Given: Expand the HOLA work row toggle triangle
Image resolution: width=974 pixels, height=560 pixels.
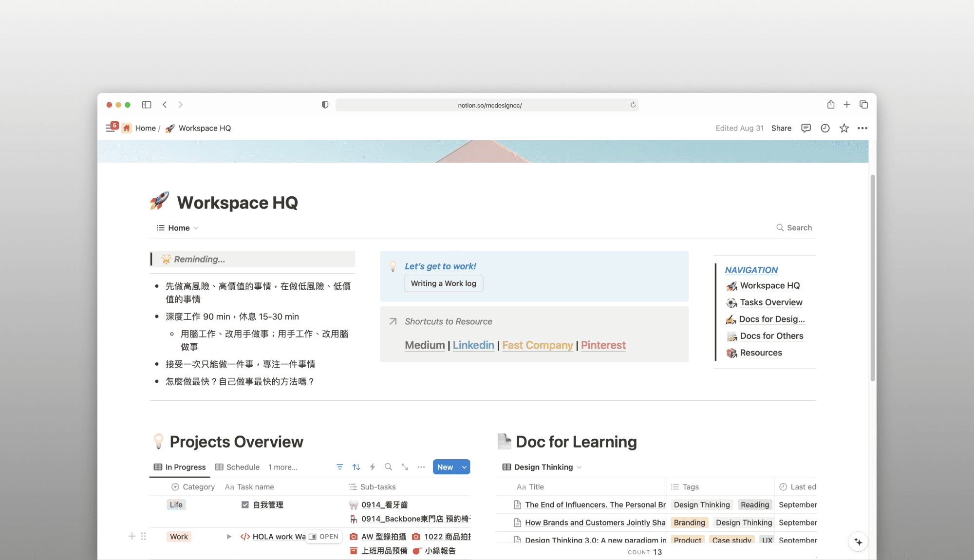Looking at the screenshot, I should (229, 537).
